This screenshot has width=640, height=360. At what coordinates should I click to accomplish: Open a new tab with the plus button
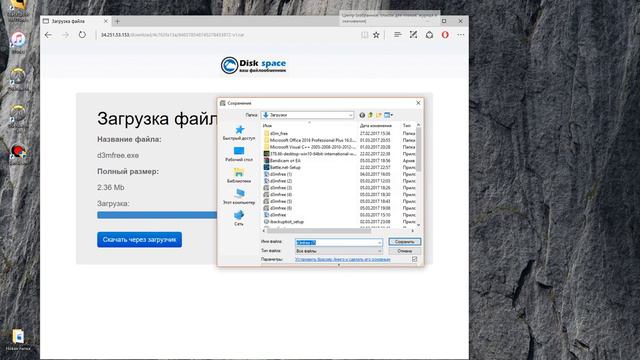(118, 21)
